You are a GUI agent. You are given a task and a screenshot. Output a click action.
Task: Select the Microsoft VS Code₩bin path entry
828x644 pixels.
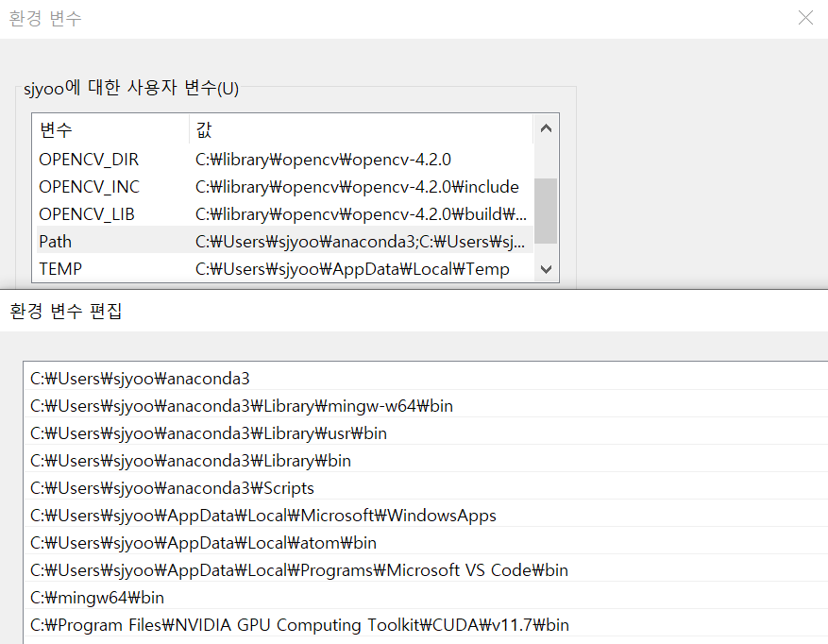[426, 570]
